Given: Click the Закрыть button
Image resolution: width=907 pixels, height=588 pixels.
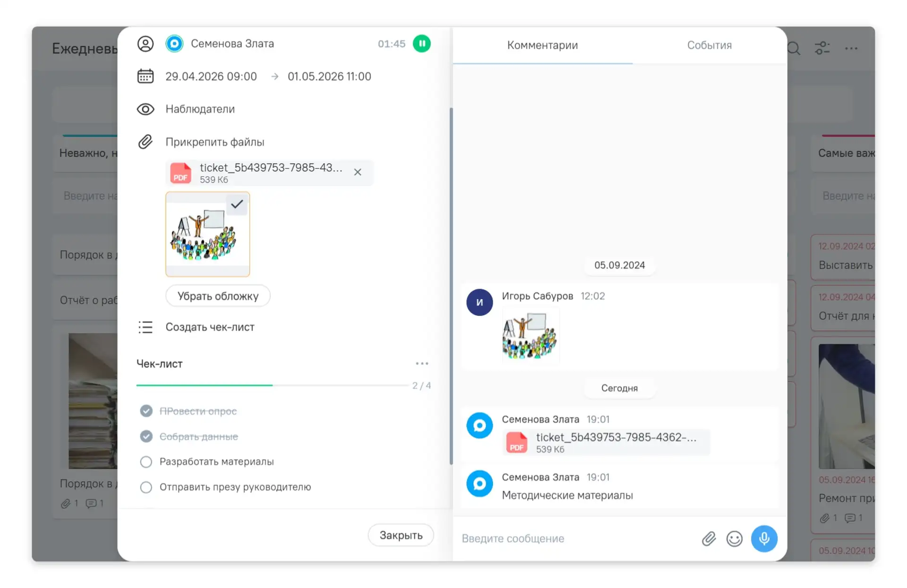Looking at the screenshot, I should [x=401, y=535].
